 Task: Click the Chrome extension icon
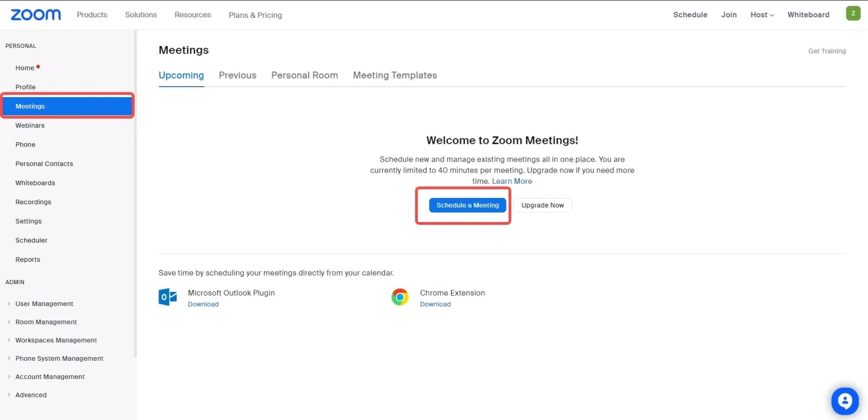(400, 297)
